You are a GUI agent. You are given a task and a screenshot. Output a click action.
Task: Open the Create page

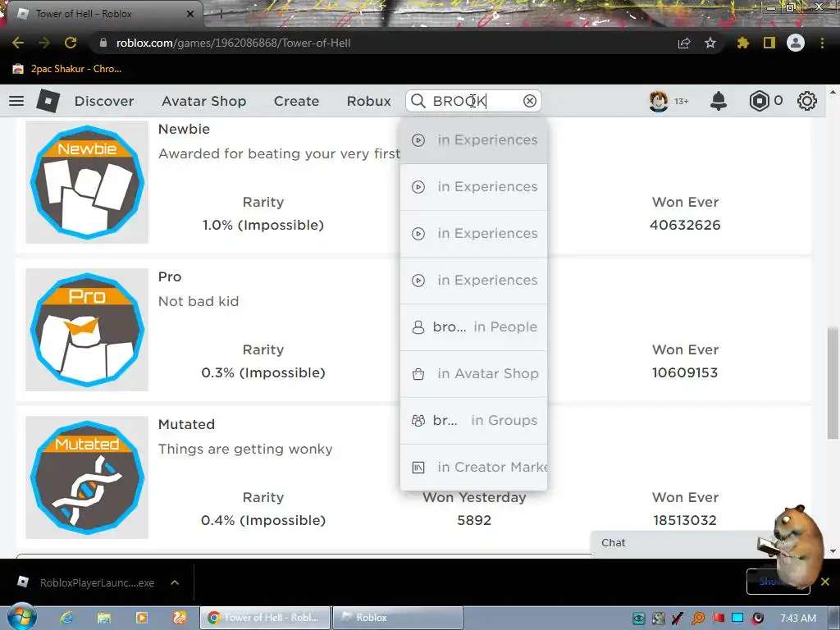296,101
